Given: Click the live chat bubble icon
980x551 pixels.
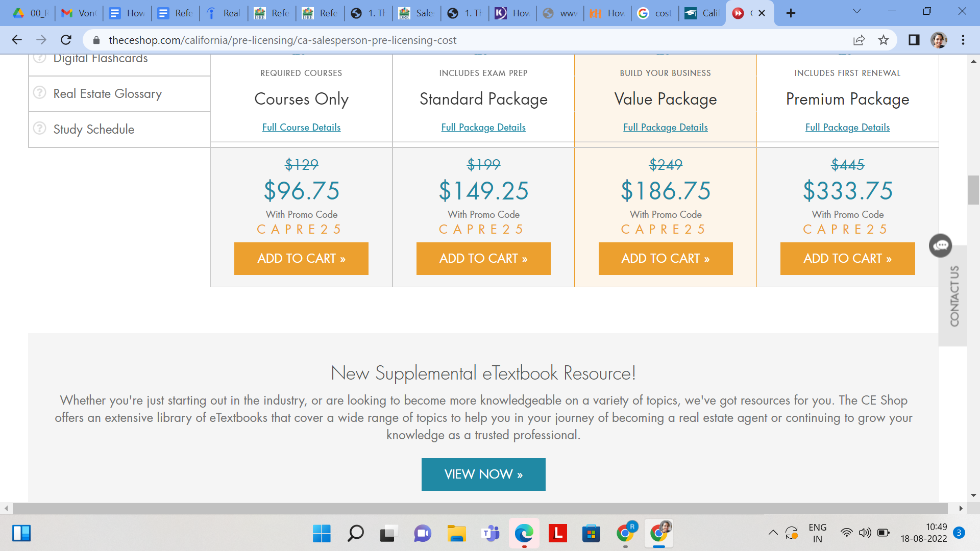Looking at the screenshot, I should click(941, 245).
